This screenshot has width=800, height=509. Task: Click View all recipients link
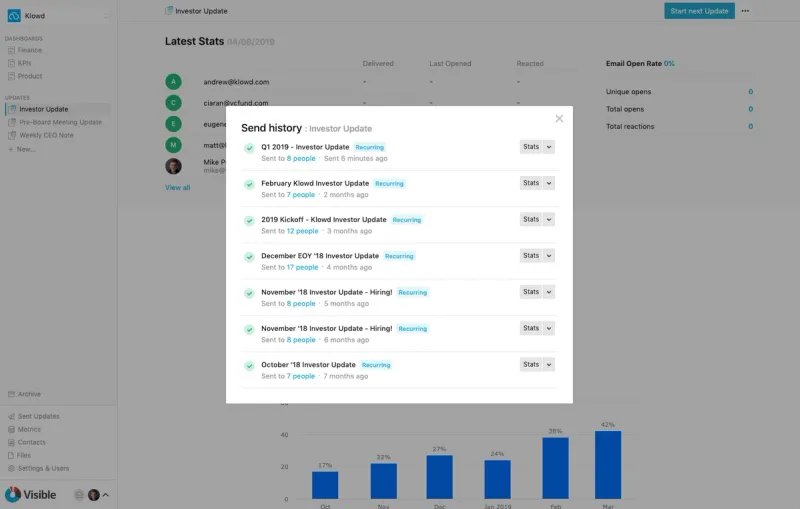coord(178,188)
